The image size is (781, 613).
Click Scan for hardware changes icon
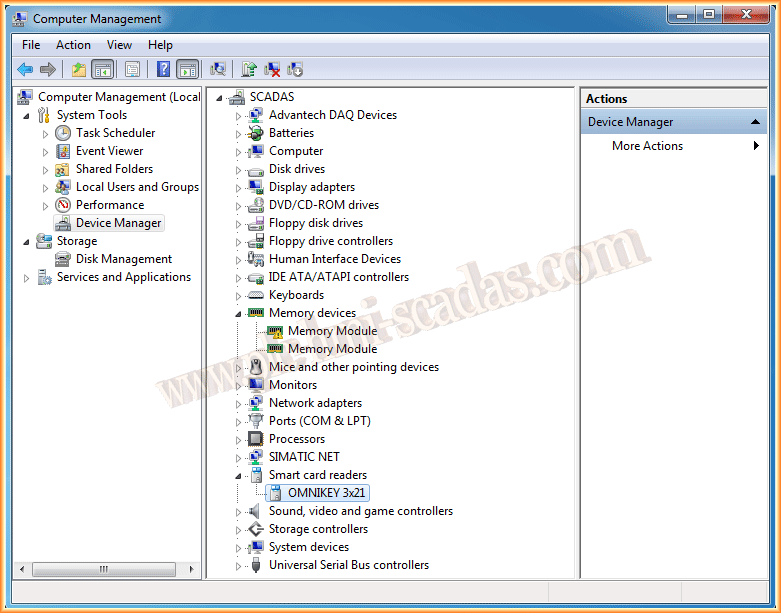pyautogui.click(x=218, y=69)
